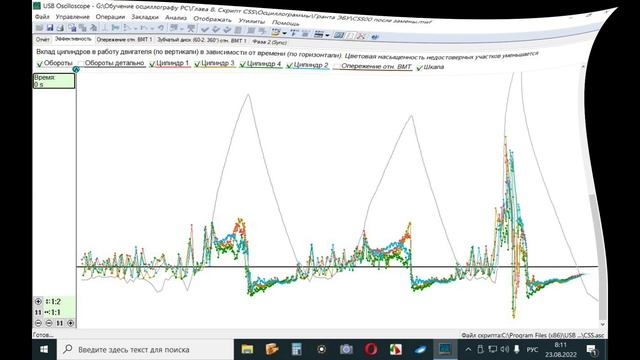Switch to the Фаза 2 (Sync) tab
The height and width of the screenshot is (360, 640).
pos(269,42)
